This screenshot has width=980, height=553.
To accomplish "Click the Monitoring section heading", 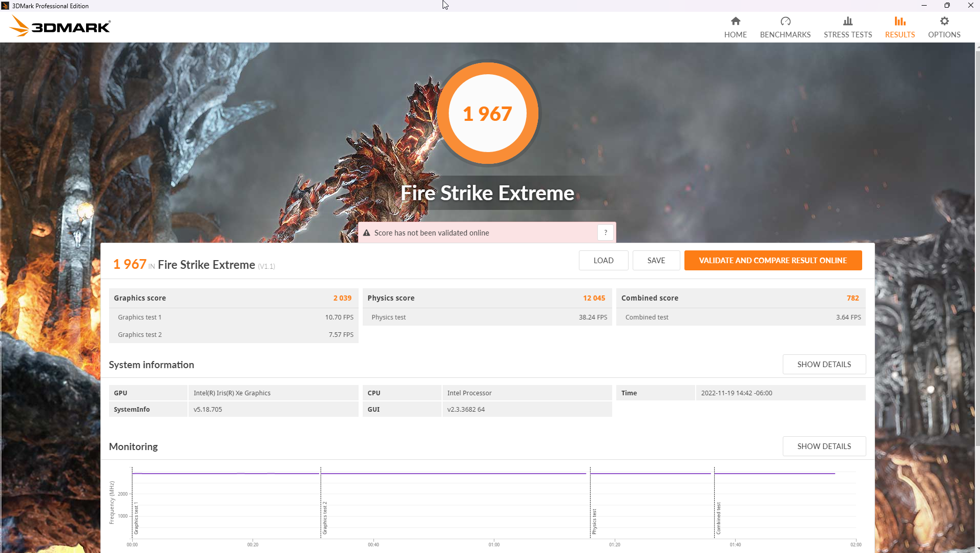I will point(133,446).
